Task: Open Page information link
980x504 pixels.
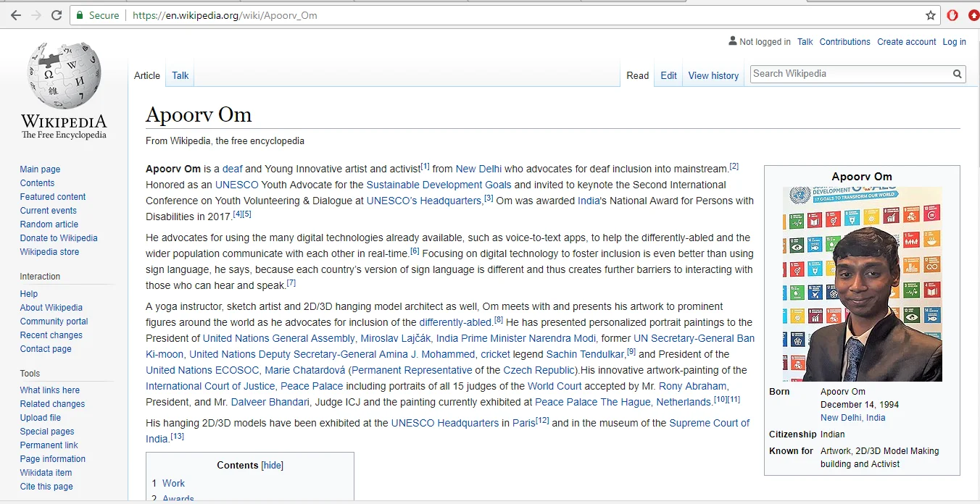Action: [52, 459]
